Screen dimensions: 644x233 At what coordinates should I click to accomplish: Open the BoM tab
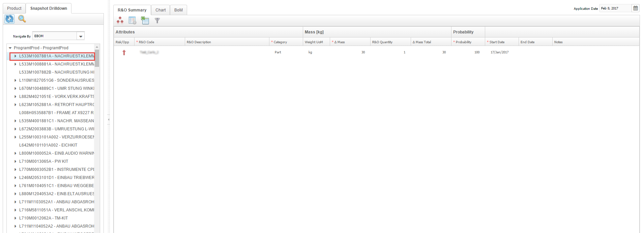point(178,10)
